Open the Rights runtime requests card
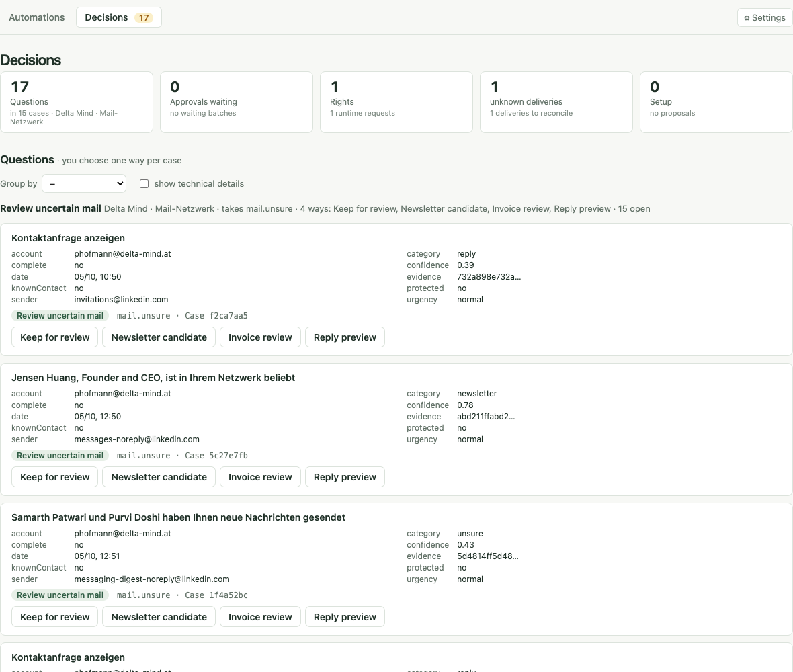 click(396, 102)
